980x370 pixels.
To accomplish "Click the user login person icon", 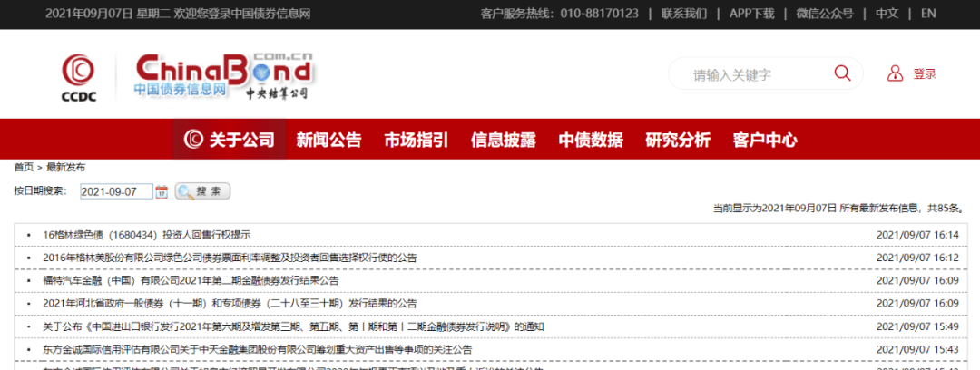I will pyautogui.click(x=895, y=73).
